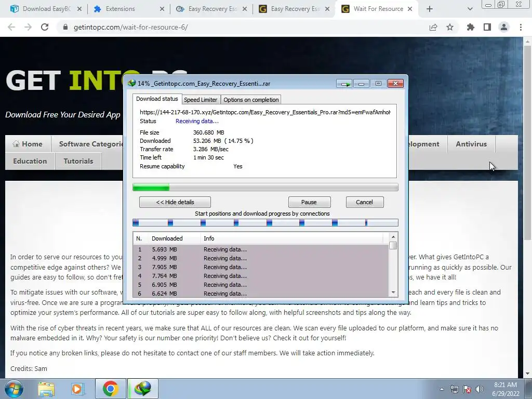Screen dimensions: 532x399
Task: Click the download URL text in dialog
Action: [x=265, y=112]
